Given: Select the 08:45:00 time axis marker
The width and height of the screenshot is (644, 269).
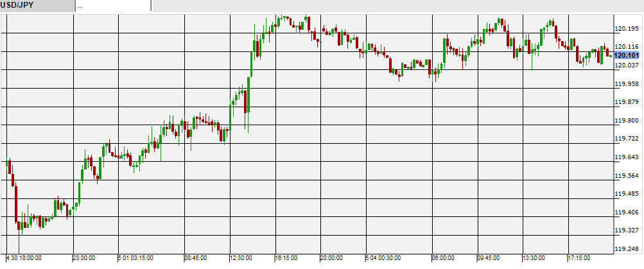Looking at the screenshot, I should [196, 258].
